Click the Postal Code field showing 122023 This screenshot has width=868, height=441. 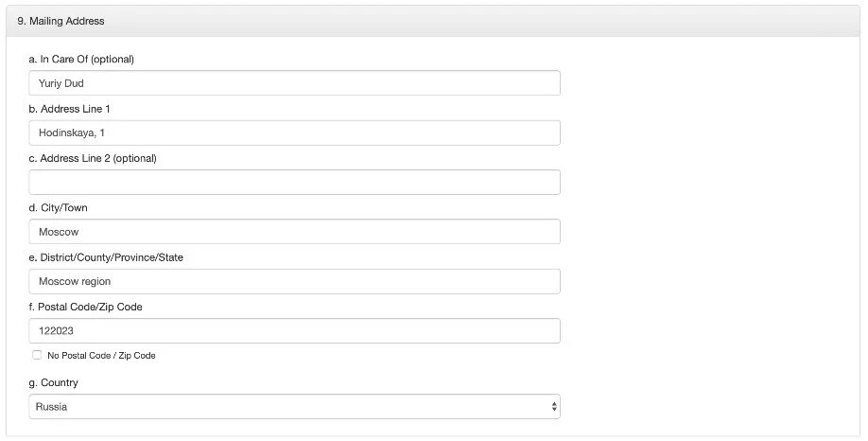[293, 331]
